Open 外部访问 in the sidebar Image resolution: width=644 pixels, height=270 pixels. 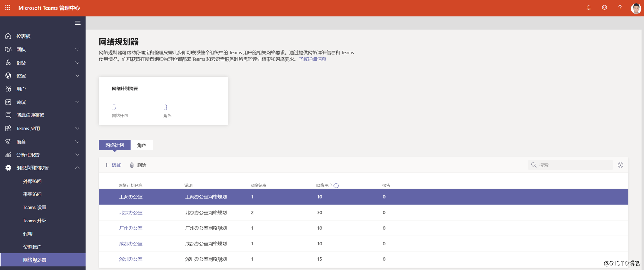pyautogui.click(x=32, y=181)
